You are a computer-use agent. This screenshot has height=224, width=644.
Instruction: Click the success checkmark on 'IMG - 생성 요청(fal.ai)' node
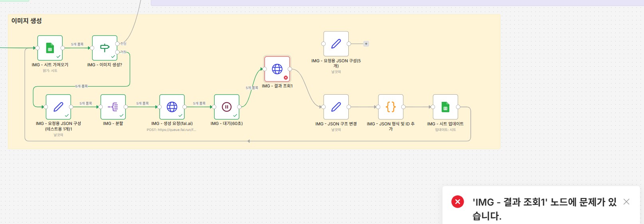[180, 115]
